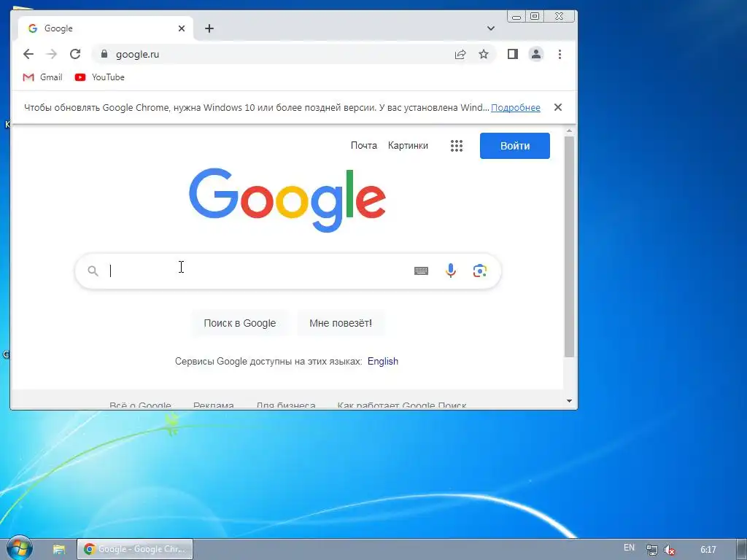Viewport: 747px width, 560px height.
Task: Open the Gmail bookmark
Action: coord(42,77)
